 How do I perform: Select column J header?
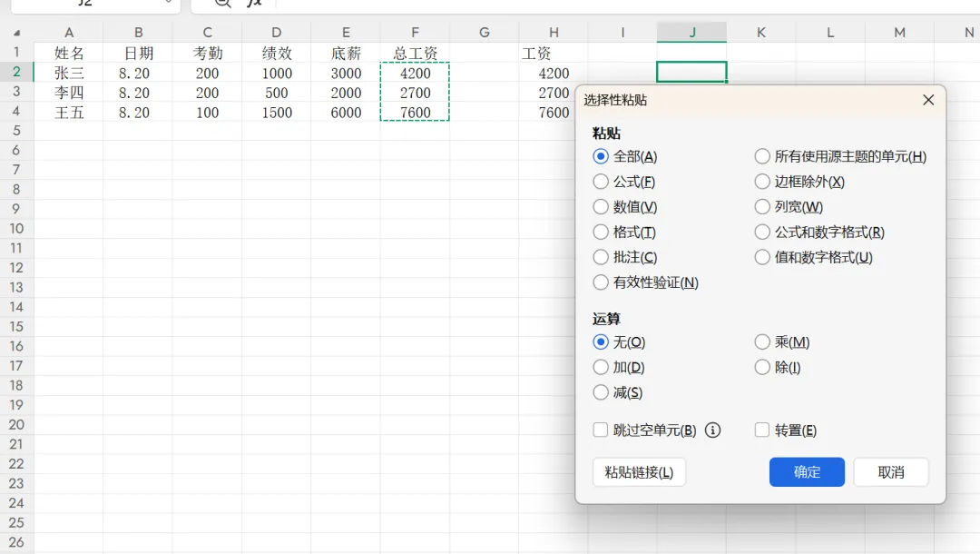pyautogui.click(x=691, y=33)
